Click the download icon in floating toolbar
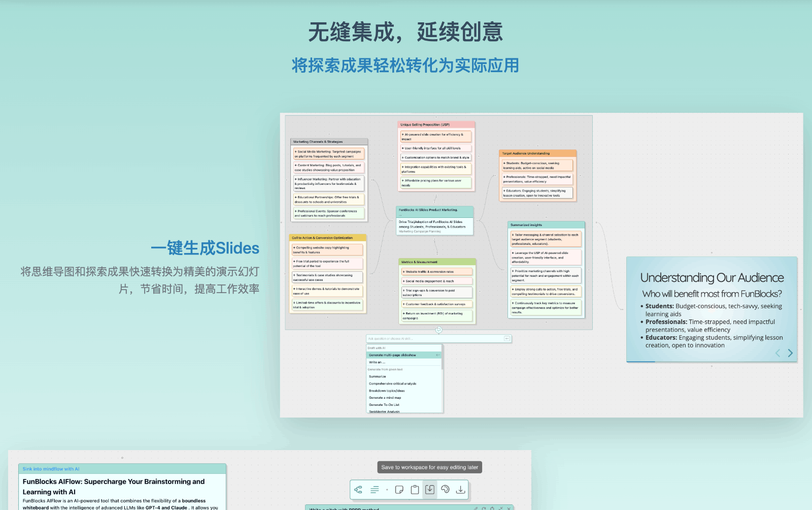The width and height of the screenshot is (812, 510). [460, 490]
